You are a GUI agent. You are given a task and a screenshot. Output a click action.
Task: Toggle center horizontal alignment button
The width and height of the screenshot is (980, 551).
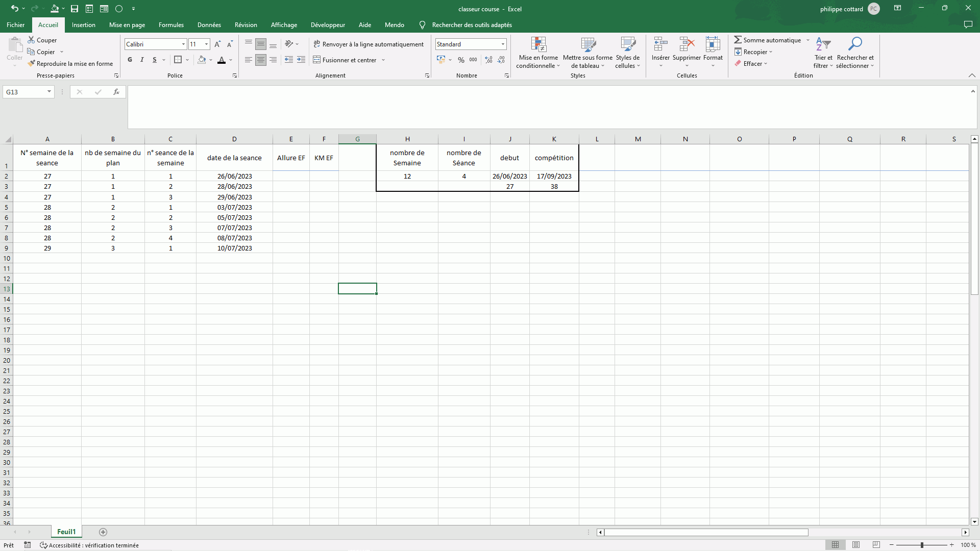[x=261, y=60]
